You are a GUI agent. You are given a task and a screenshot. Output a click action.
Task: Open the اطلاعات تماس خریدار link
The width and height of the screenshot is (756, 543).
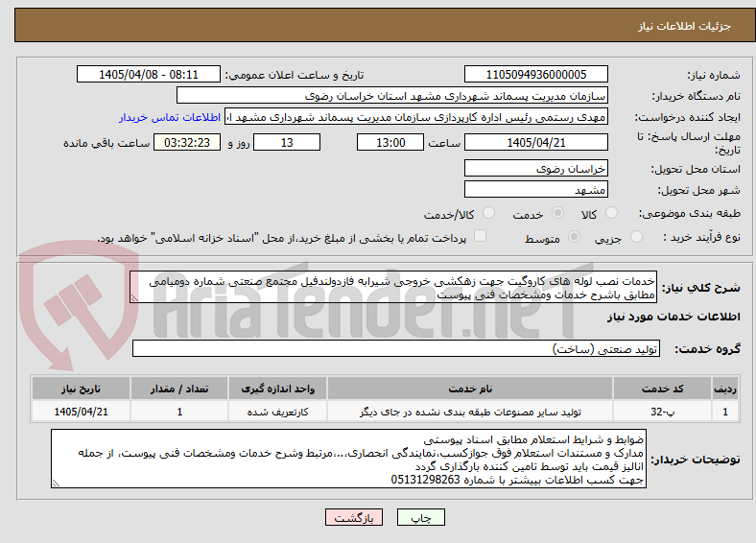(170, 117)
